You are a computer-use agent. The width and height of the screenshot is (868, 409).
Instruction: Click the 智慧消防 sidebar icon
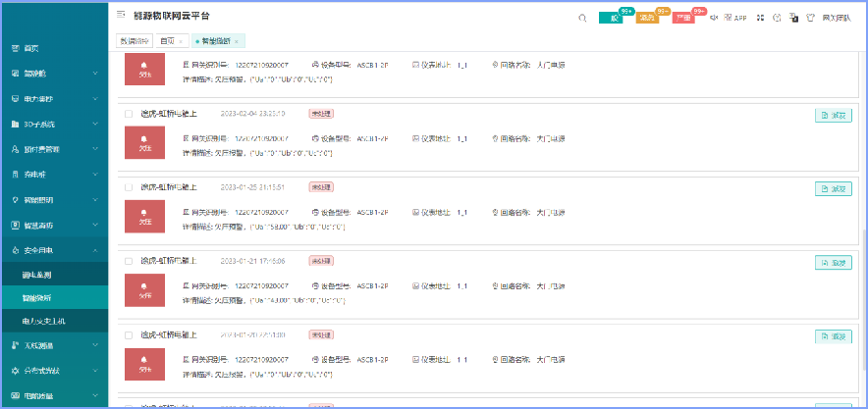15,226
